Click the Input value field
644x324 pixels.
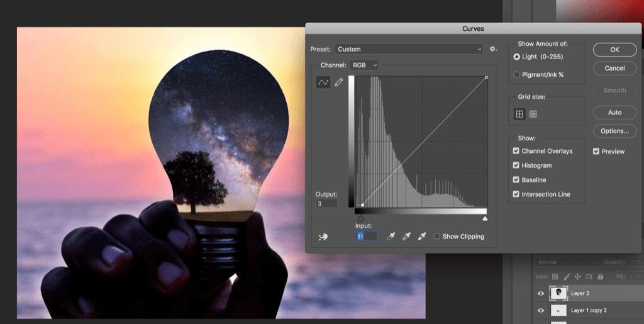click(x=367, y=236)
